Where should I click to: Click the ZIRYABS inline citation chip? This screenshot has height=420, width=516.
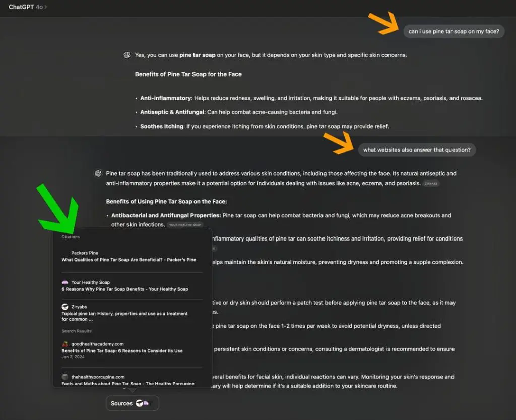click(x=431, y=184)
